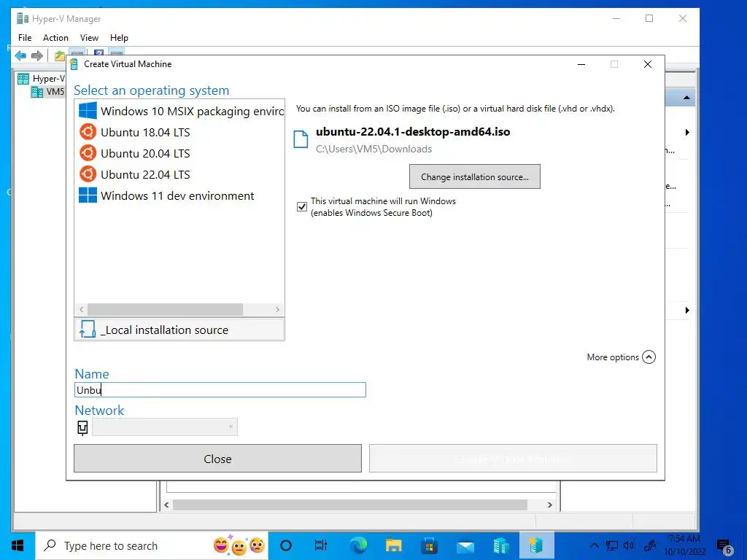Choose Ubuntu 20.04 LTS from the OS list
The height and width of the screenshot is (560, 747).
tap(180, 153)
